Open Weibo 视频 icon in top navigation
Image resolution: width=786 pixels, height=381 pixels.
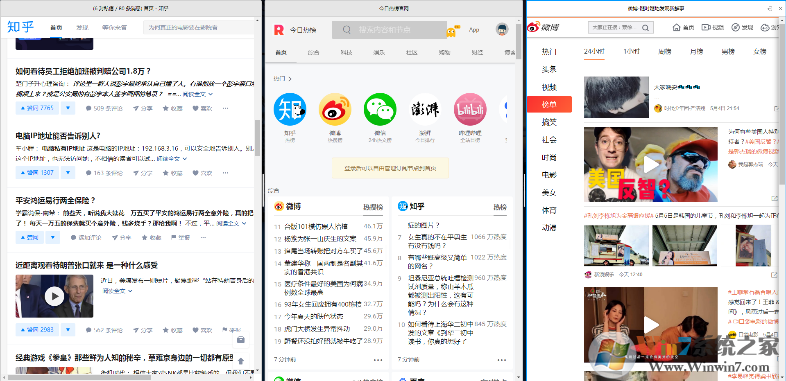706,28
